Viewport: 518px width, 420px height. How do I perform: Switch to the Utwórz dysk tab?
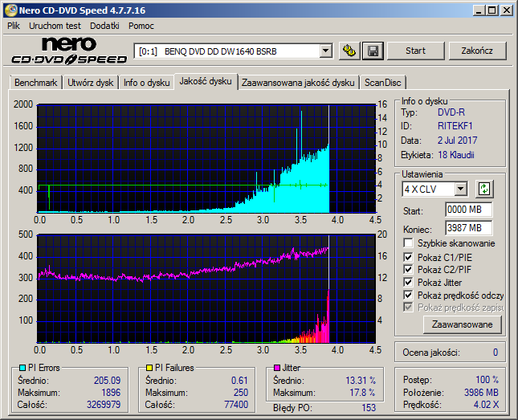click(90, 82)
